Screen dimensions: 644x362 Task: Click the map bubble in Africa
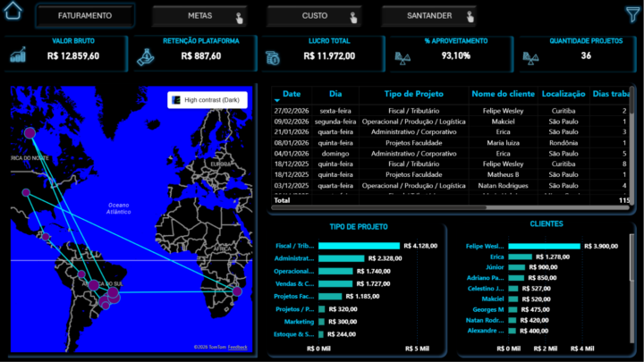[237, 291]
